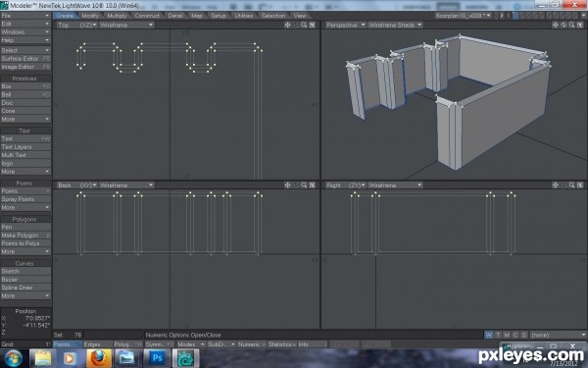Image resolution: width=588 pixels, height=368 pixels.
Task: Open the Windows dropdown menu
Action: click(25, 32)
